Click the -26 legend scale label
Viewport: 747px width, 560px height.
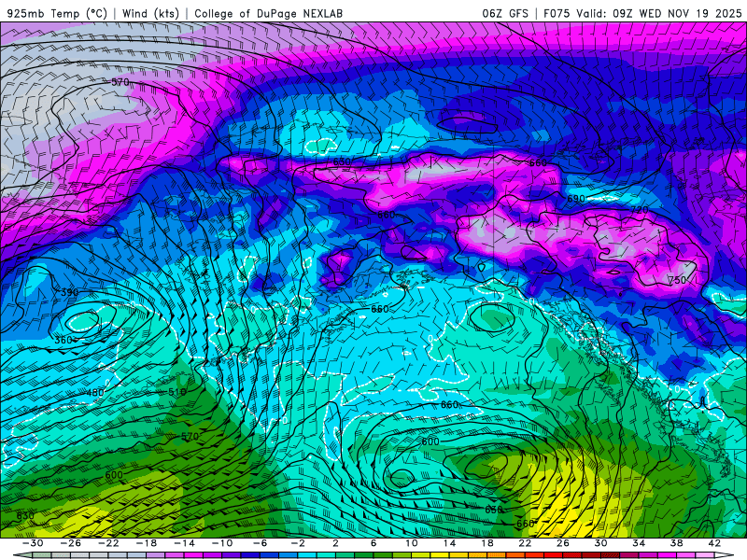coord(71,543)
